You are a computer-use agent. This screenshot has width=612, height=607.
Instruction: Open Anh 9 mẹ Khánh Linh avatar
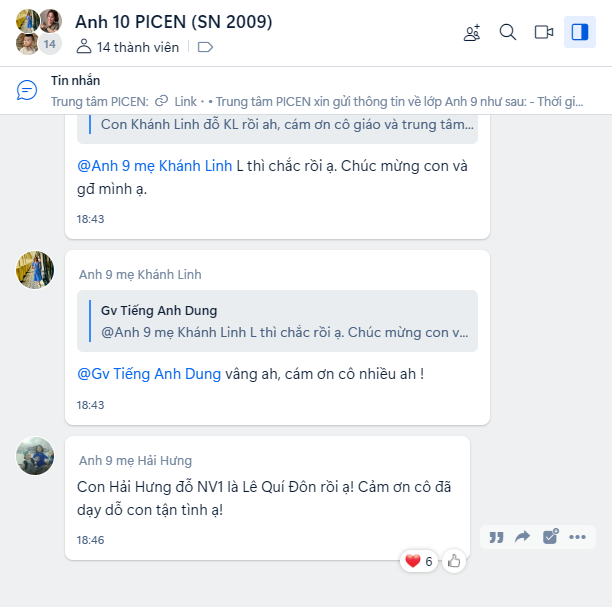click(35, 270)
